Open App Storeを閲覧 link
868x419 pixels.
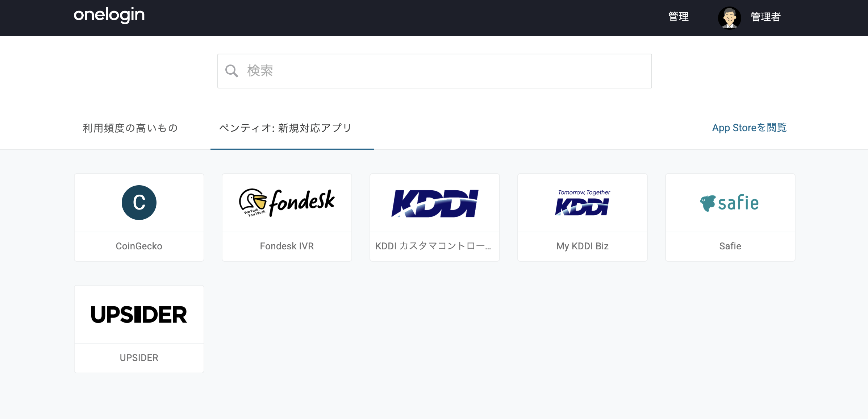[x=749, y=128]
